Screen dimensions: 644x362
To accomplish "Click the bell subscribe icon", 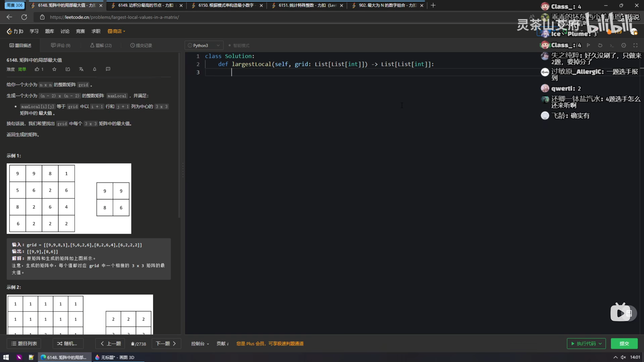I will coord(94,69).
